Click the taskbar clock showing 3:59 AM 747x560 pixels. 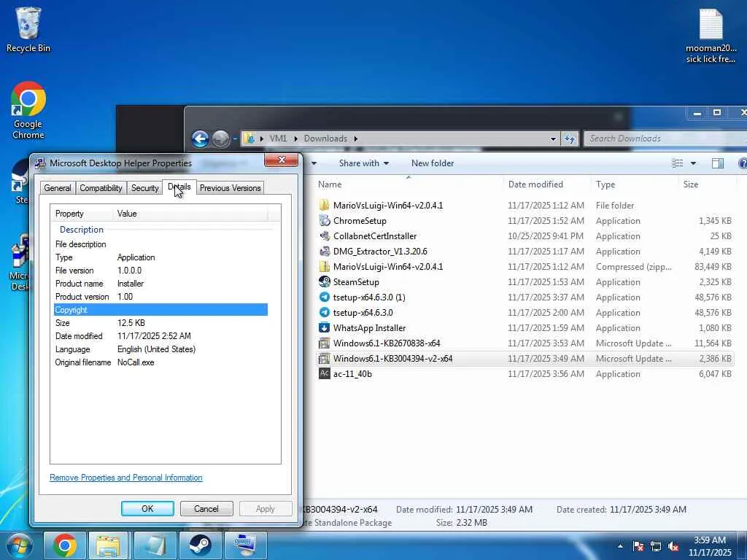[x=709, y=546]
